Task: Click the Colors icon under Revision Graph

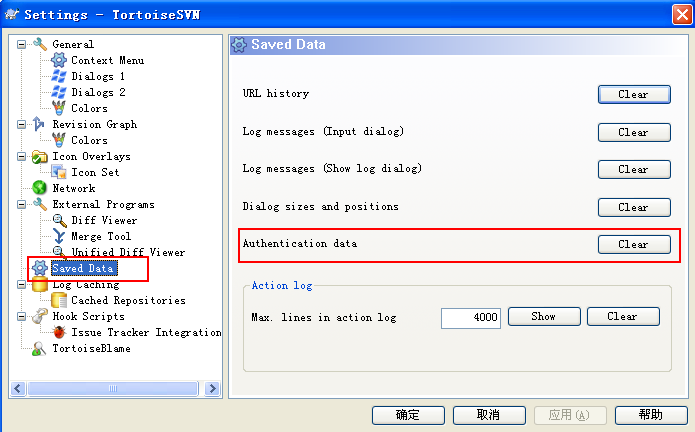Action: 59,140
